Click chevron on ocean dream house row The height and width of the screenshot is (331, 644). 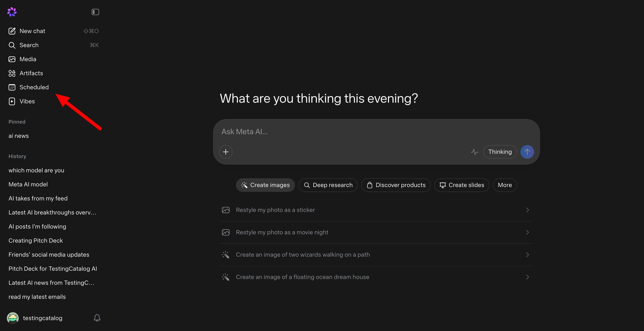click(x=527, y=277)
